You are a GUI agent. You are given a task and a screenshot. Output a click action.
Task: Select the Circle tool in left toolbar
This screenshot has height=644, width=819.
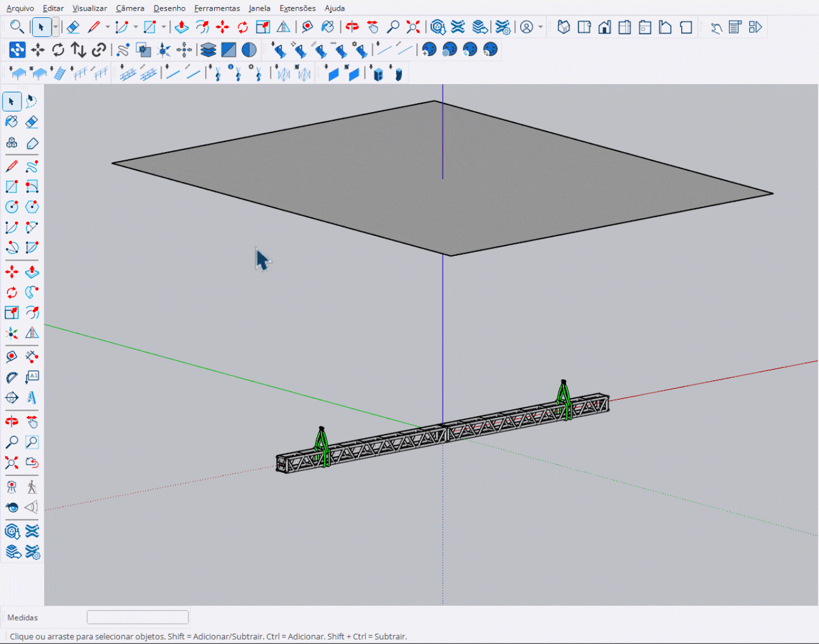click(x=11, y=207)
